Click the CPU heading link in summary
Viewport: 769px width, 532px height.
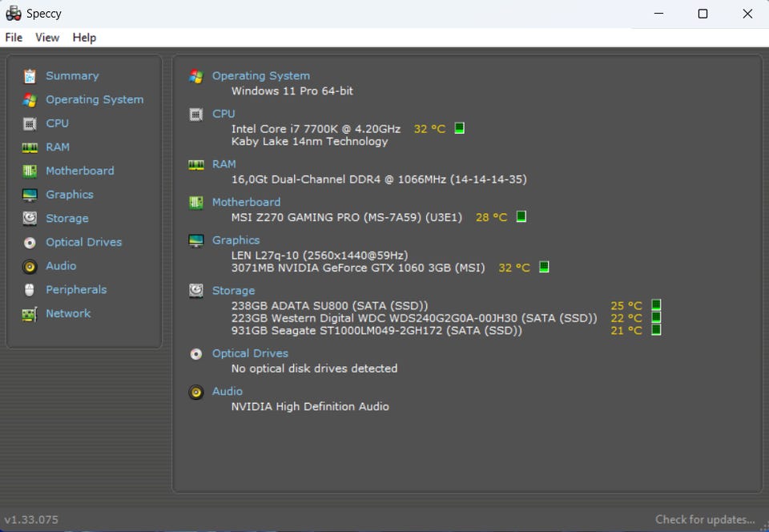(223, 114)
